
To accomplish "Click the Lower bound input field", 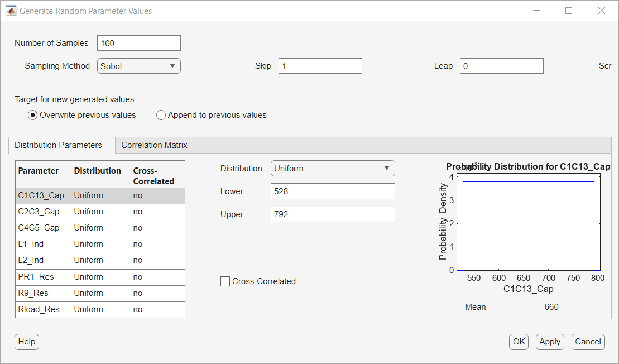I will point(333,191).
